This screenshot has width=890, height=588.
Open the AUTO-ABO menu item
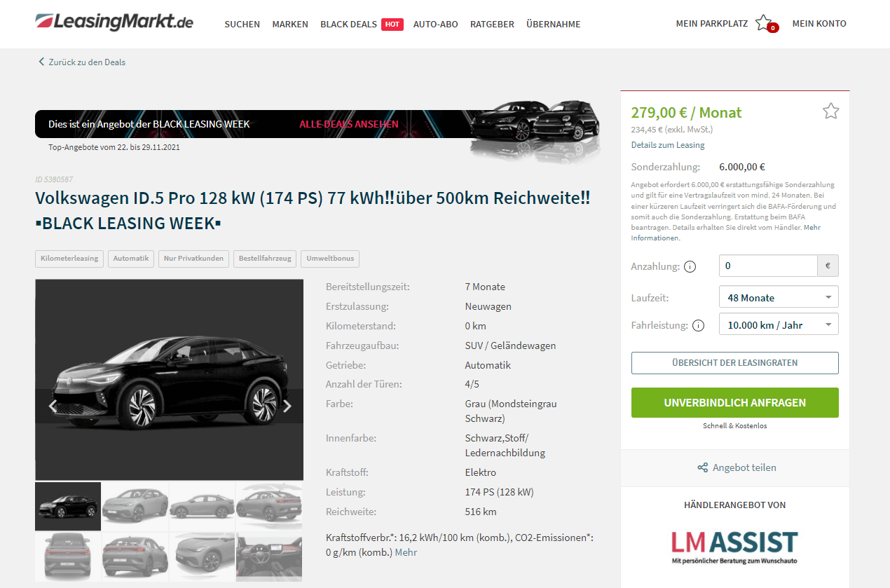point(436,24)
